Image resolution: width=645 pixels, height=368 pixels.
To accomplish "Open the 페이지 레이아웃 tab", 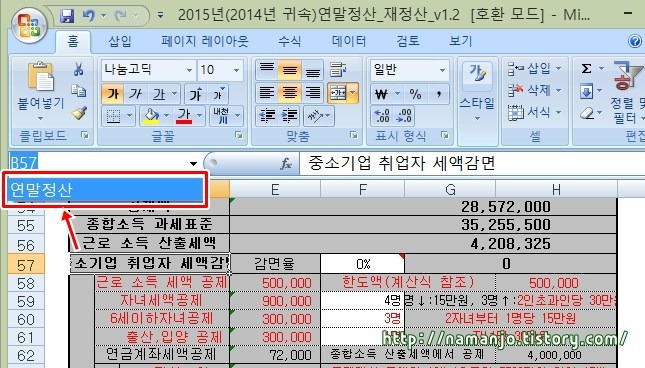I will click(x=205, y=41).
